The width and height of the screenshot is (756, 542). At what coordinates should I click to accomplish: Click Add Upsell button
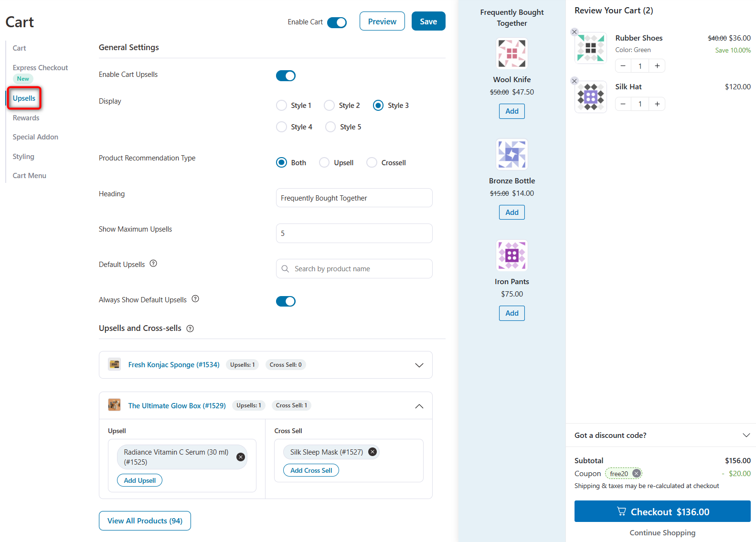click(139, 480)
